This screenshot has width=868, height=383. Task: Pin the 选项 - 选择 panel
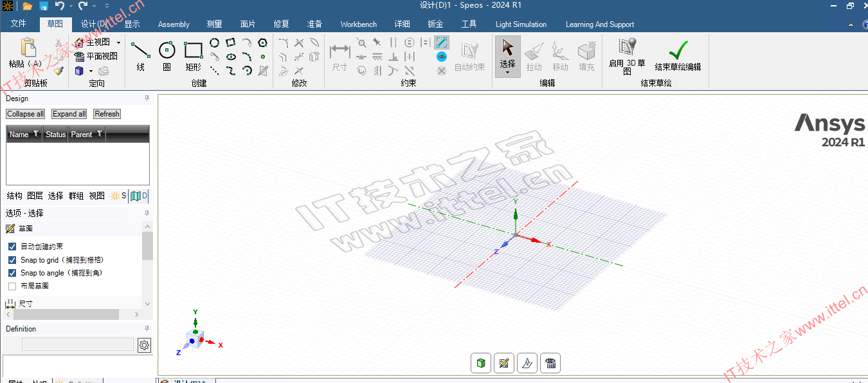[x=147, y=213]
